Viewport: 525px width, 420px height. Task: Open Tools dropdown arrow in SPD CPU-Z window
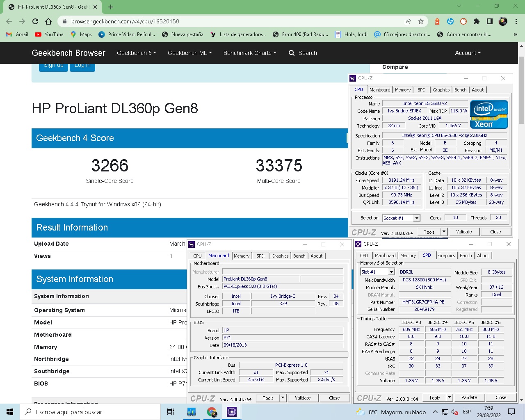coord(449,397)
